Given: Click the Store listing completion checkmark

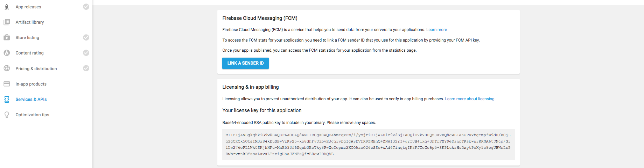Looking at the screenshot, I should [x=86, y=37].
